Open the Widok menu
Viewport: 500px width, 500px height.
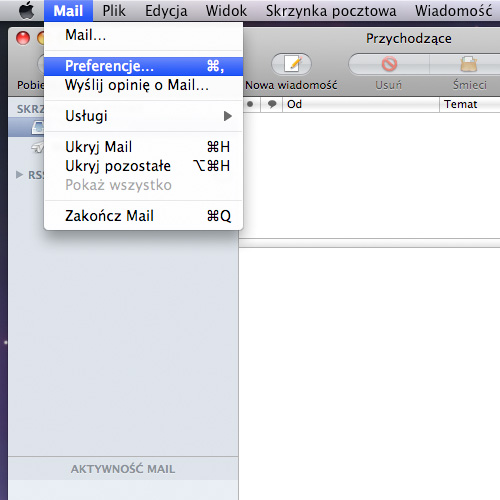pyautogui.click(x=226, y=11)
